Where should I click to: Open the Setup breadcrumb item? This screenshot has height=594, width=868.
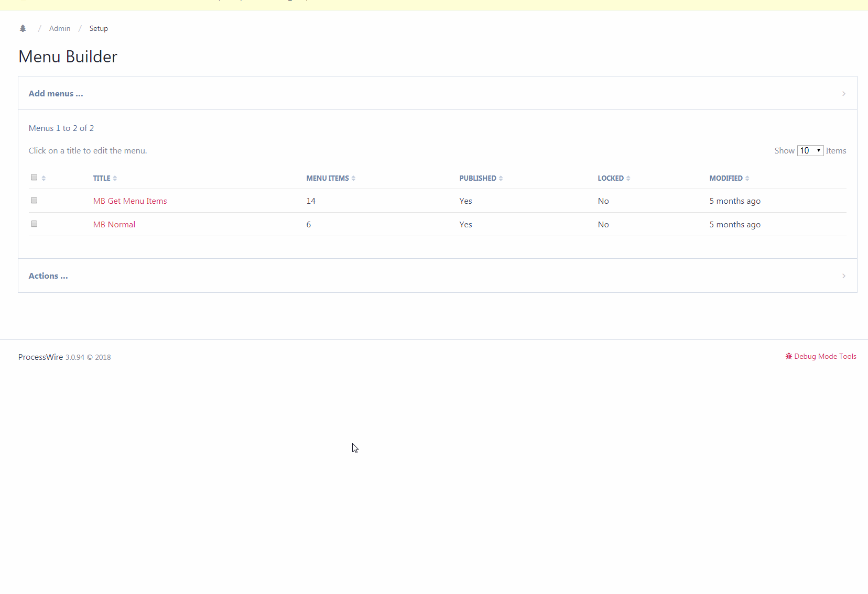coord(99,28)
